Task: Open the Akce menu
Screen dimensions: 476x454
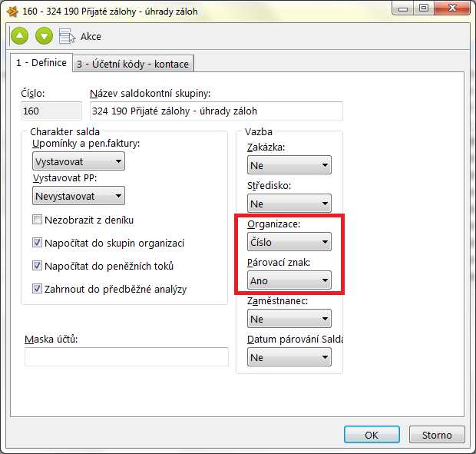Action: 91,36
